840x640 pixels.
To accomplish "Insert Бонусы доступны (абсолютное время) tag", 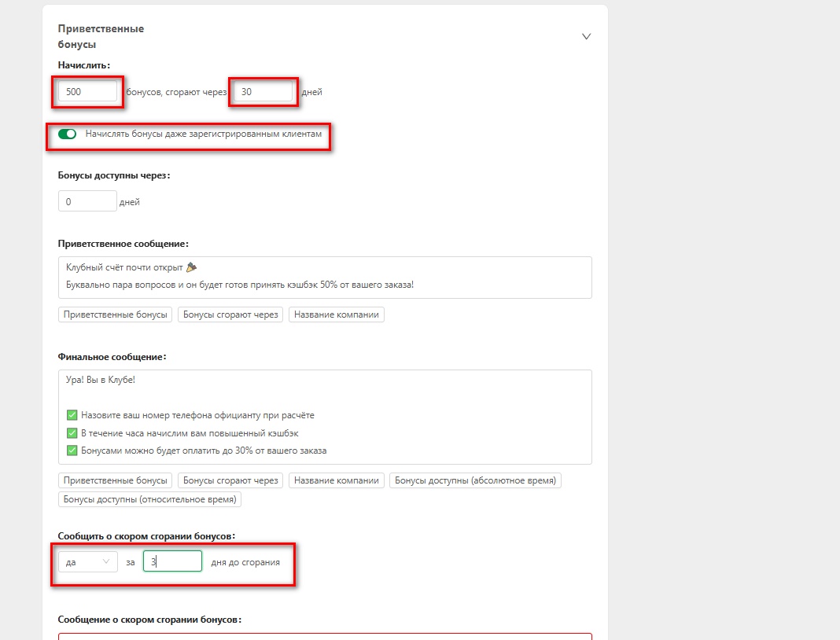I will pyautogui.click(x=475, y=480).
